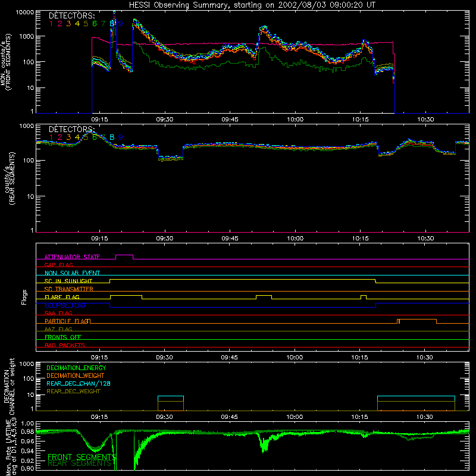Viewport: 476px width, 476px height.
Task: Click the DETECTORS: label in rear segments panel
Action: point(71,129)
